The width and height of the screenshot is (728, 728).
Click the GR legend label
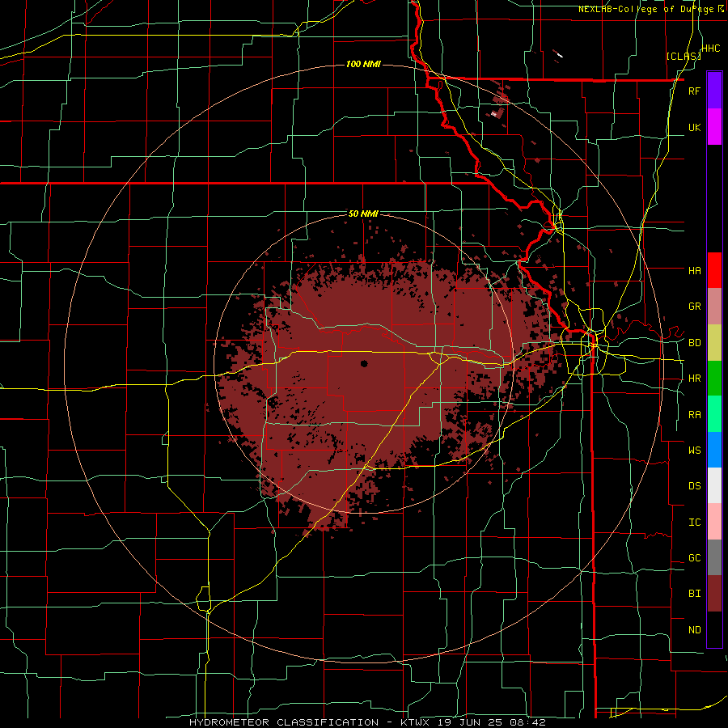(694, 307)
